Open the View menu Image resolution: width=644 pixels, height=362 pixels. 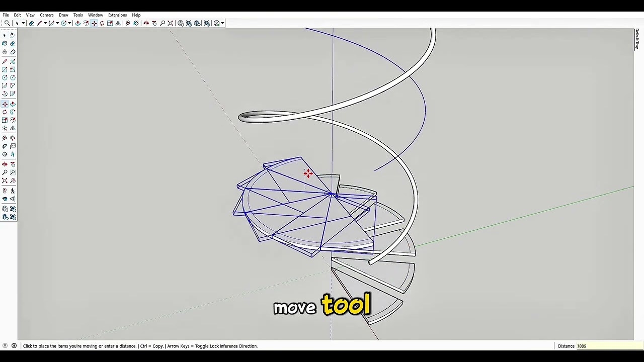pyautogui.click(x=30, y=15)
